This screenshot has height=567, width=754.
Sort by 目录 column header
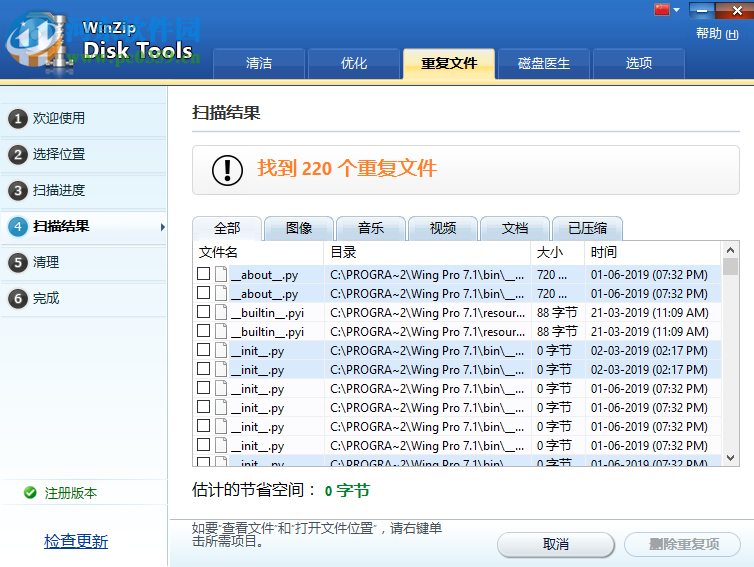(427, 252)
